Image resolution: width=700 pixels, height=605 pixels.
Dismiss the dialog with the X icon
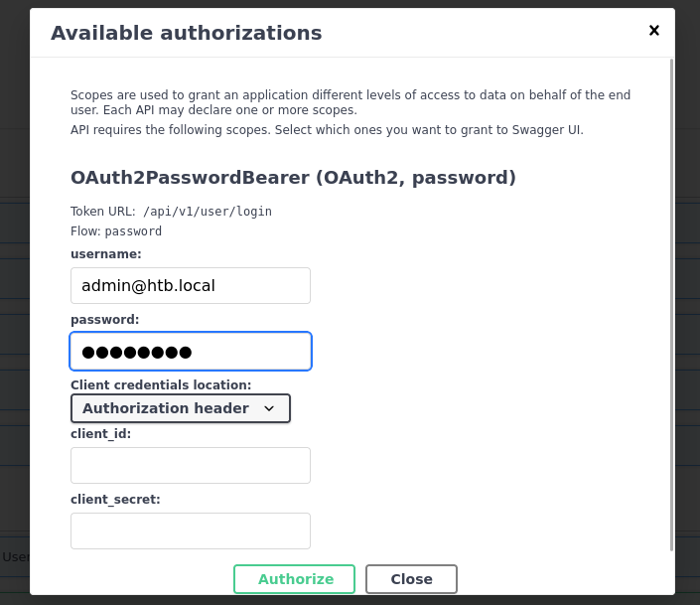(654, 31)
